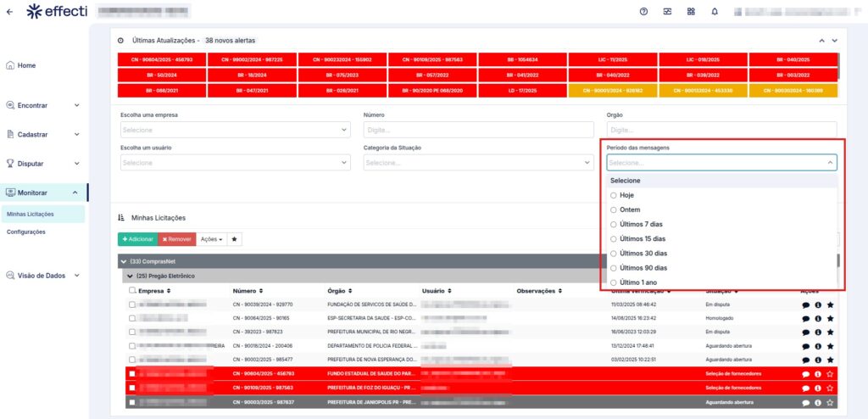Choose the Selecione option in the period list
The height and width of the screenshot is (419, 868).
pos(722,181)
